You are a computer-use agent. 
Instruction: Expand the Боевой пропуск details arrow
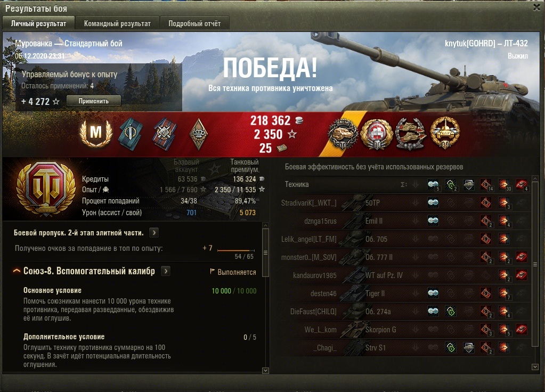pos(153,233)
